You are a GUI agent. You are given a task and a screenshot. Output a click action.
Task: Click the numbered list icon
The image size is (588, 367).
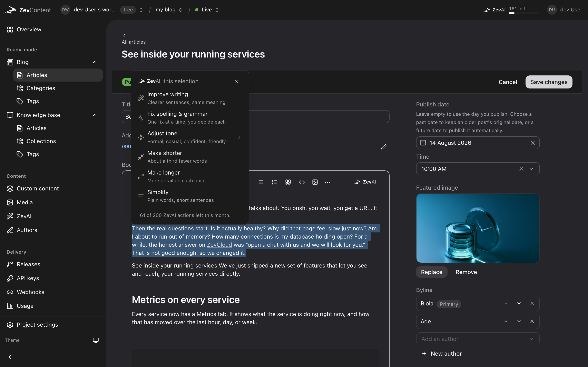[274, 182]
